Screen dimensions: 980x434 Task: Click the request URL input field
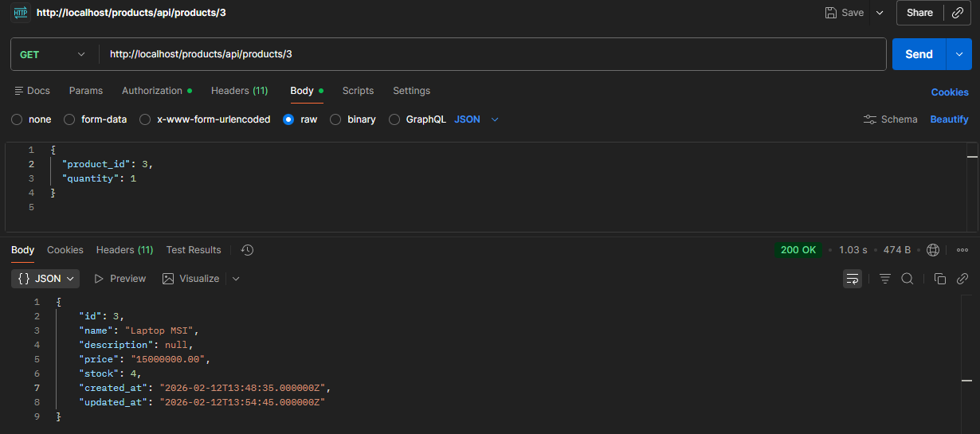pos(494,54)
